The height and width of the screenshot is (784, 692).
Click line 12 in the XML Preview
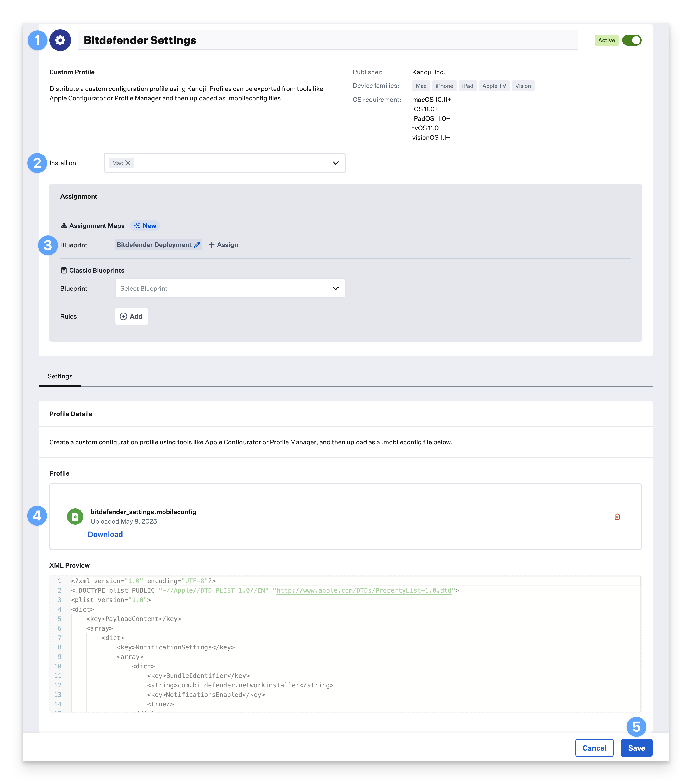pyautogui.click(x=240, y=685)
